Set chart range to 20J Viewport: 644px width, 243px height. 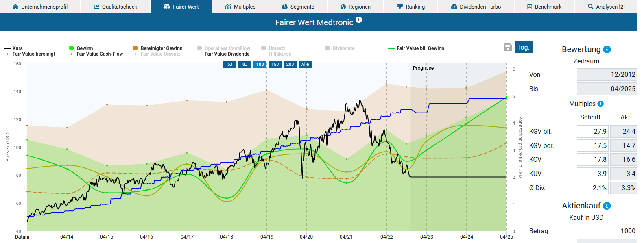[x=290, y=64]
